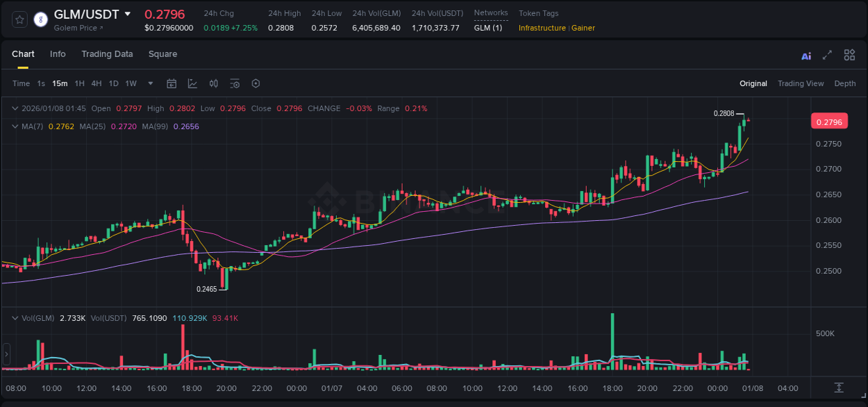868x407 pixels.
Task: Open the multi-chart layout grid icon
Action: pos(849,55)
